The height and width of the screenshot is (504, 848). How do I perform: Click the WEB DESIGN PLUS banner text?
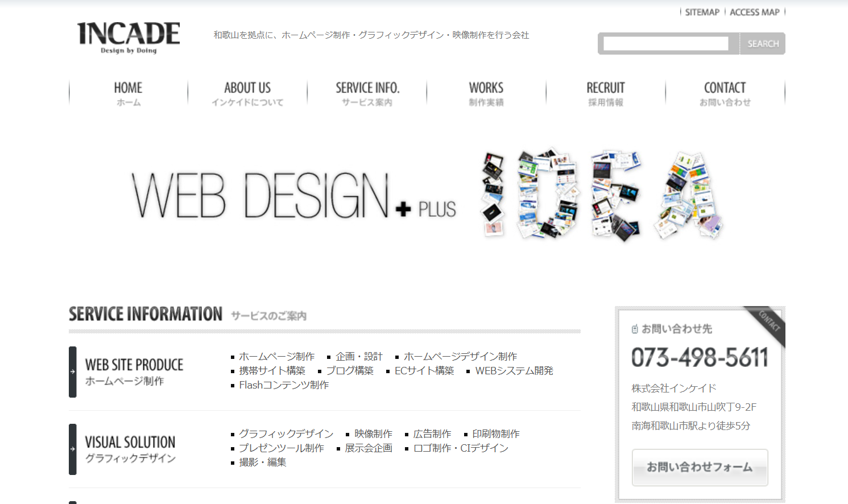(x=293, y=196)
